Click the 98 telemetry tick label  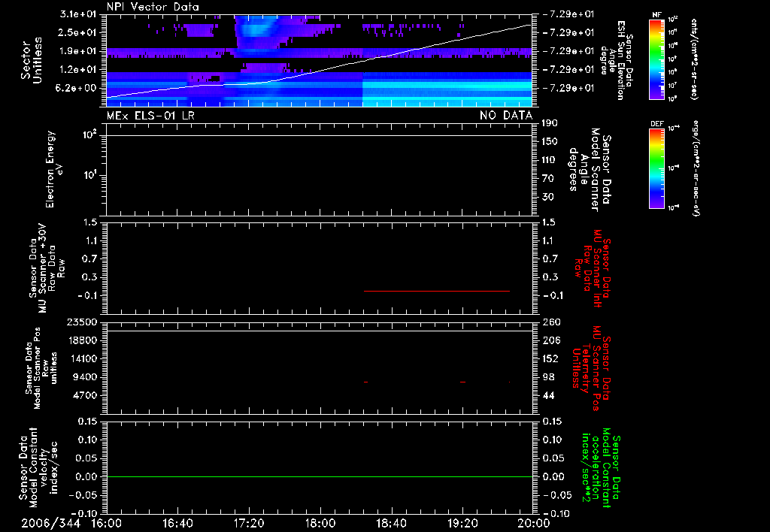tap(548, 377)
